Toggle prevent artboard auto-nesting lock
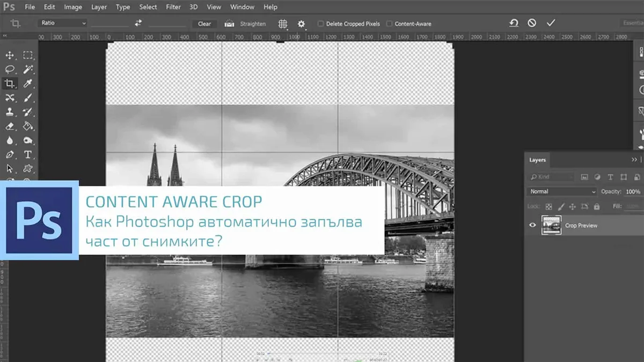Screen dimensions: 644x362 [x=584, y=206]
